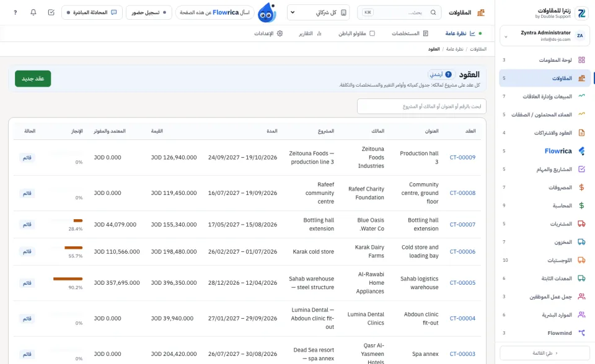Open المحاسبة accounting in sidebar
Viewport: 595px width, 364px height.
click(x=545, y=206)
